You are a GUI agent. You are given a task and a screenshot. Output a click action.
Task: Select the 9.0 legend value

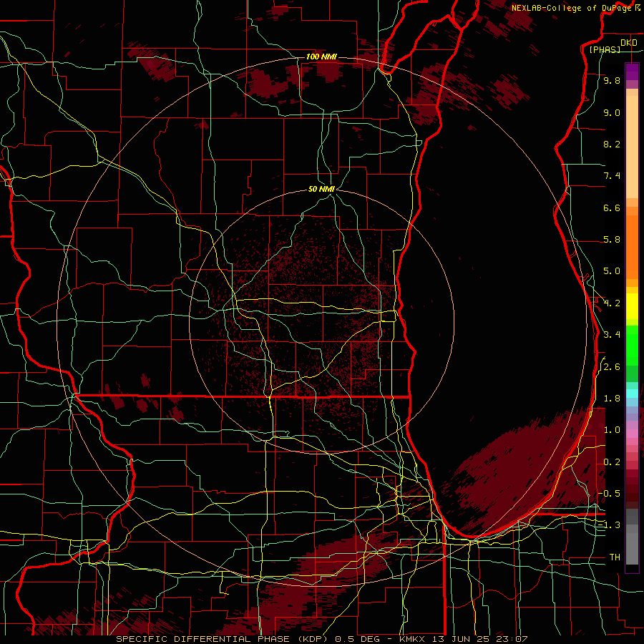[612, 112]
